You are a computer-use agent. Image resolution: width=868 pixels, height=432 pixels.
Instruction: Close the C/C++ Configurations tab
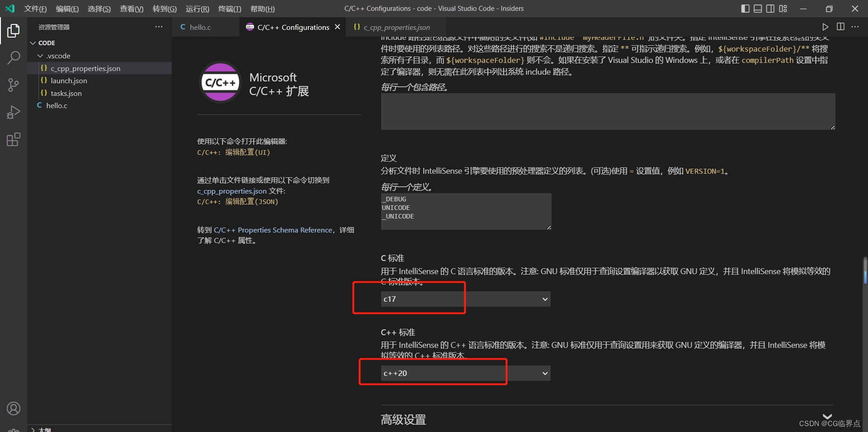337,27
